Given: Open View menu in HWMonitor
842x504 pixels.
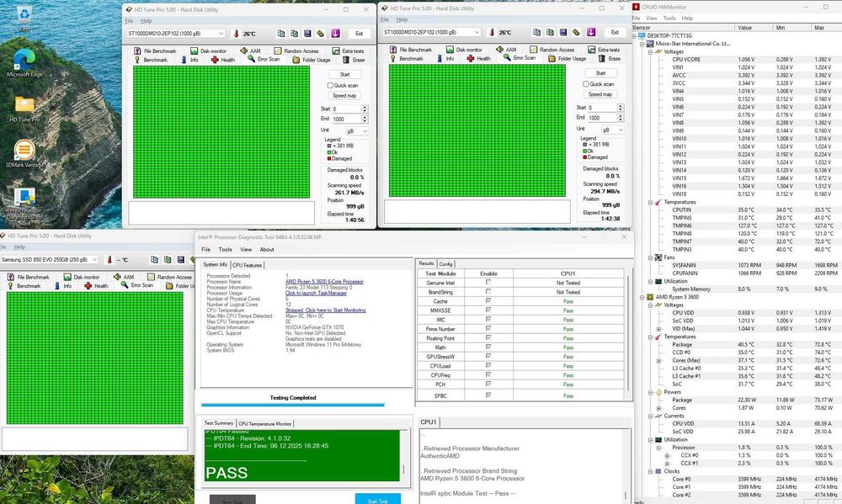Looking at the screenshot, I should click(652, 19).
